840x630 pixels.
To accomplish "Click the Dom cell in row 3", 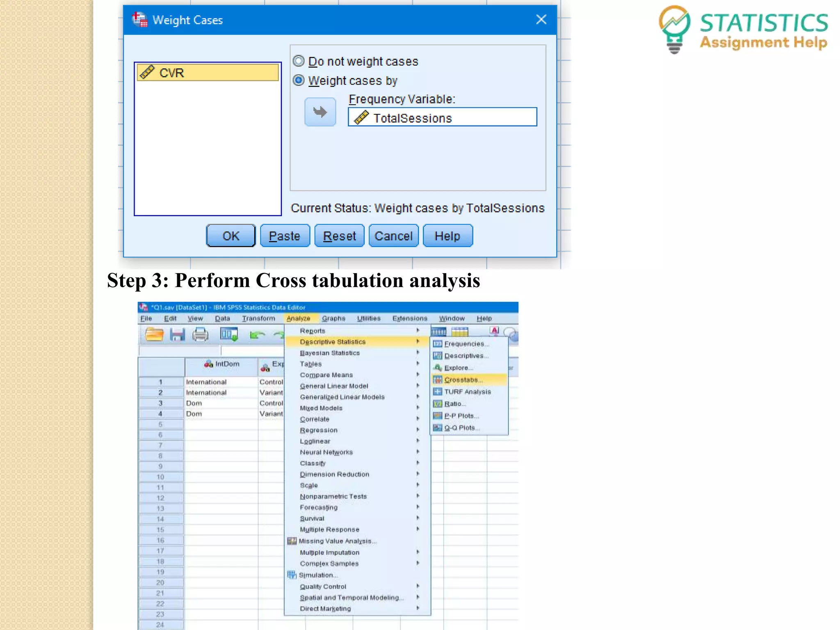I will [221, 403].
